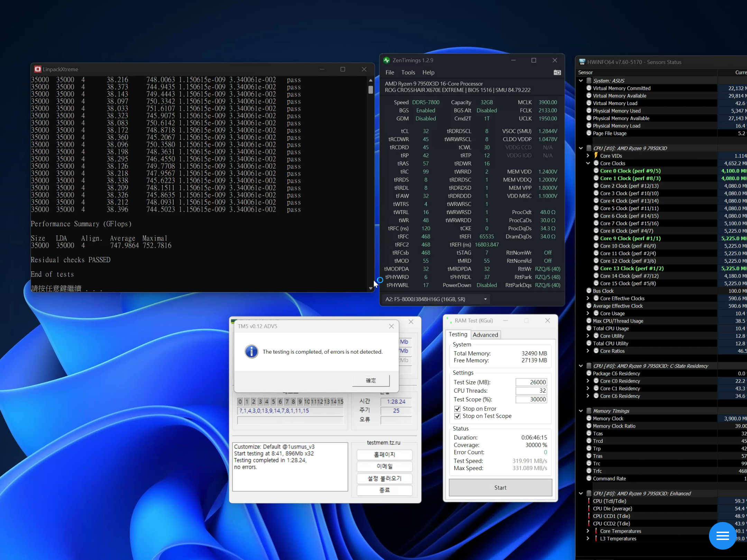This screenshot has height=560, width=747.
Task: Click the LinpackXtreme title bar icon
Action: 38,69
